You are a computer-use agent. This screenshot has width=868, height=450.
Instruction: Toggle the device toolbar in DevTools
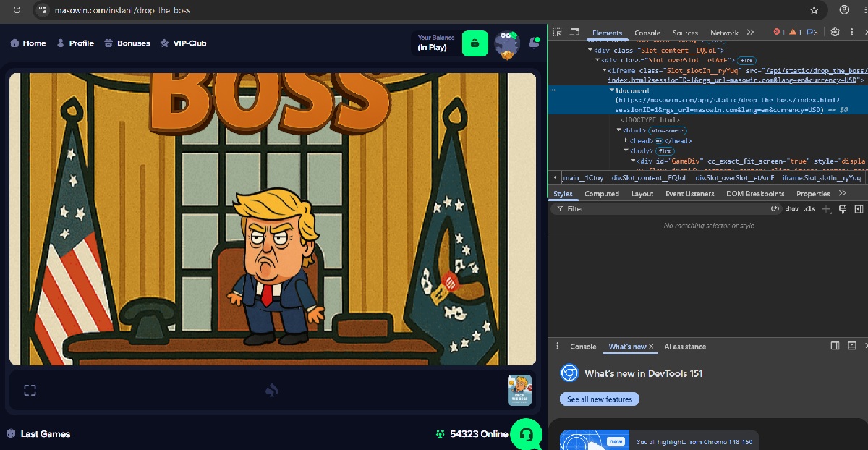pyautogui.click(x=575, y=32)
